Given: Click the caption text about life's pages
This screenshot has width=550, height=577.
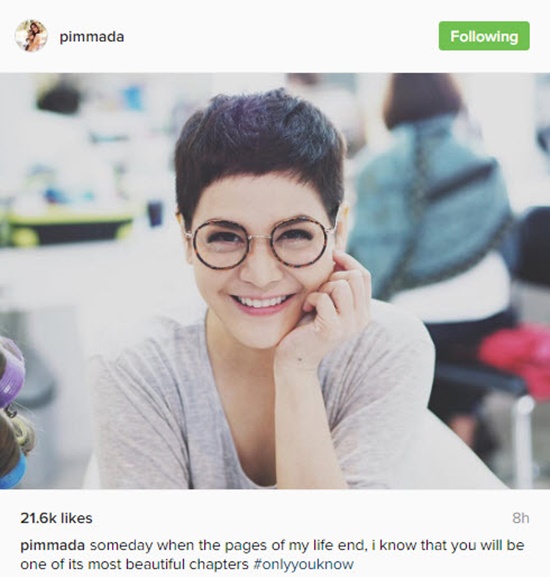Looking at the screenshot, I should click(x=272, y=555).
